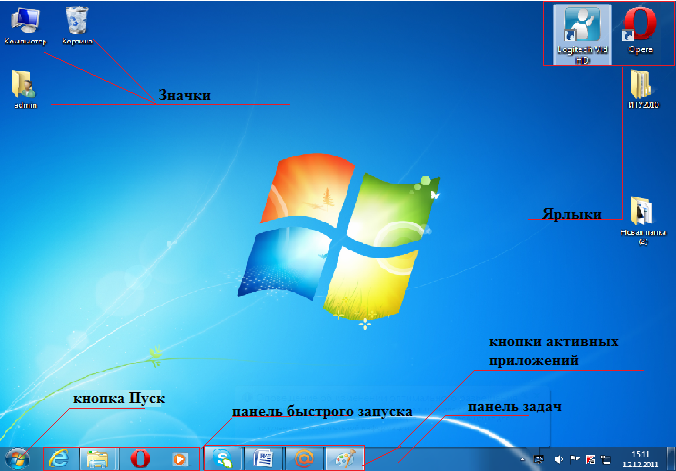Screen dimensions: 676x471
Task: Open the Kaspersky tray icon
Action: point(591,459)
